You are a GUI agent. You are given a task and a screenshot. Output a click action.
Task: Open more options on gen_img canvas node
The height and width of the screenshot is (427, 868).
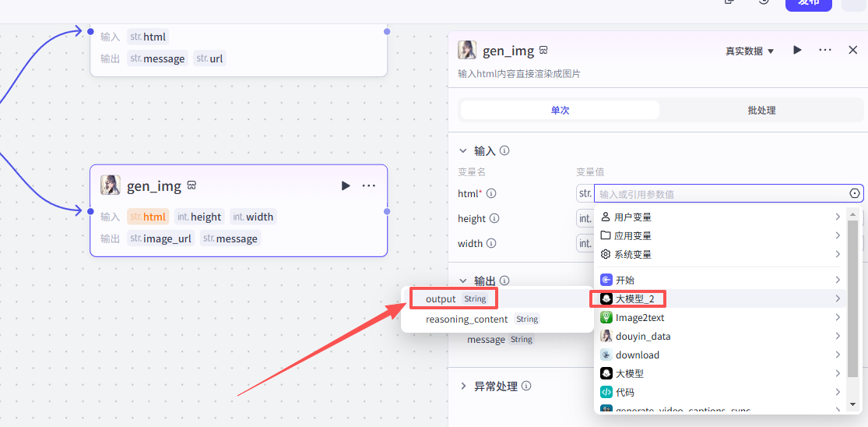(369, 185)
